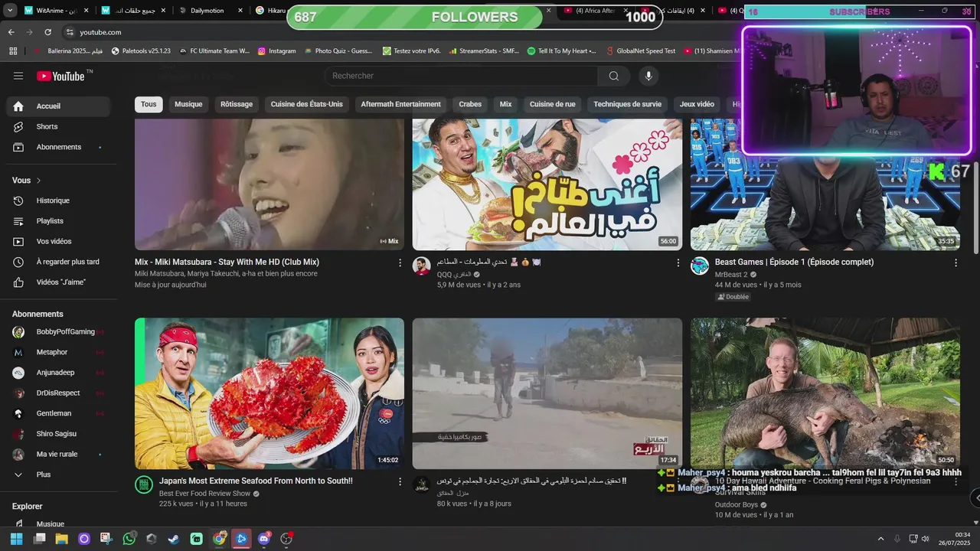
Task: Select the Crabes filter chip
Action: click(470, 104)
